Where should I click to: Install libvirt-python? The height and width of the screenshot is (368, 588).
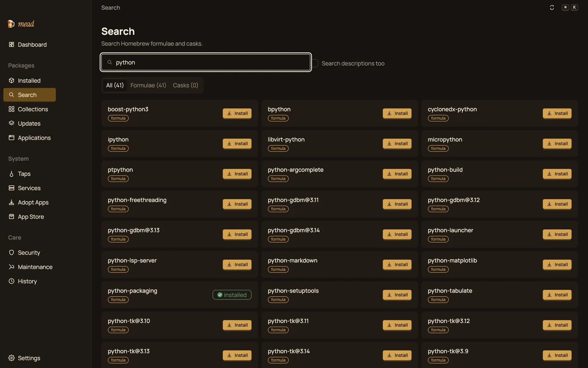[397, 144]
